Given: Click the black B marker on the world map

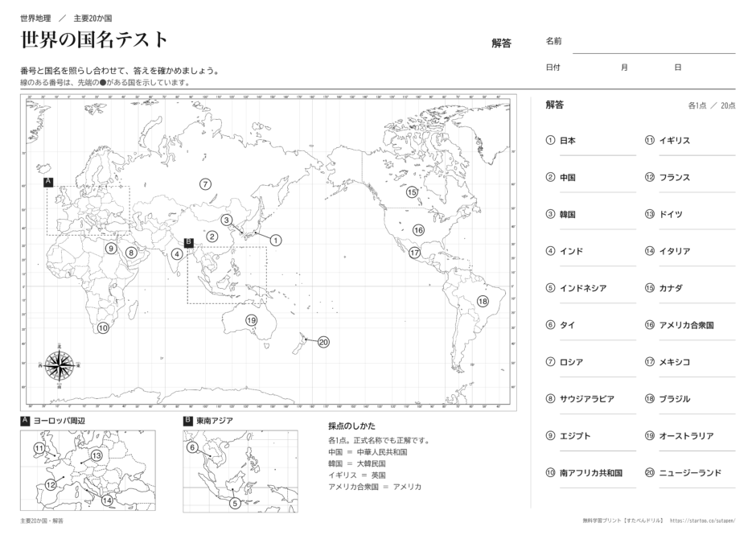Looking at the screenshot, I should pyautogui.click(x=188, y=242).
